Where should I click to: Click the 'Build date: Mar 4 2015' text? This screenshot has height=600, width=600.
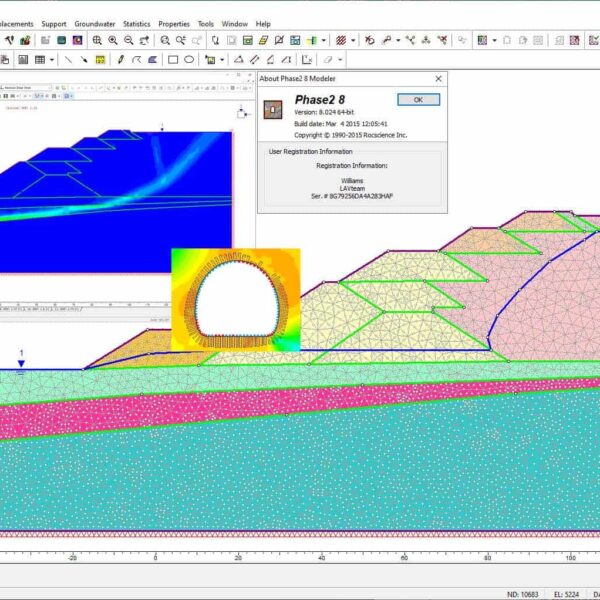pos(341,124)
